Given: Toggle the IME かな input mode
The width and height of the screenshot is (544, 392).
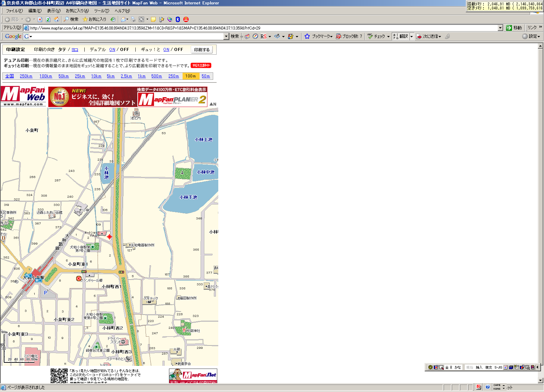Looking at the screenshot, I should pyautogui.click(x=458, y=367).
